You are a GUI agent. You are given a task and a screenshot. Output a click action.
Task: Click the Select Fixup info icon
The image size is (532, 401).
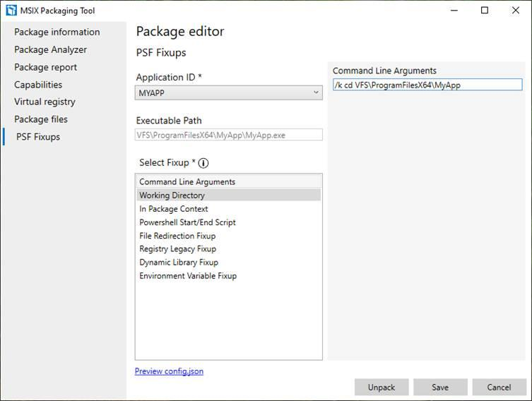click(x=203, y=163)
